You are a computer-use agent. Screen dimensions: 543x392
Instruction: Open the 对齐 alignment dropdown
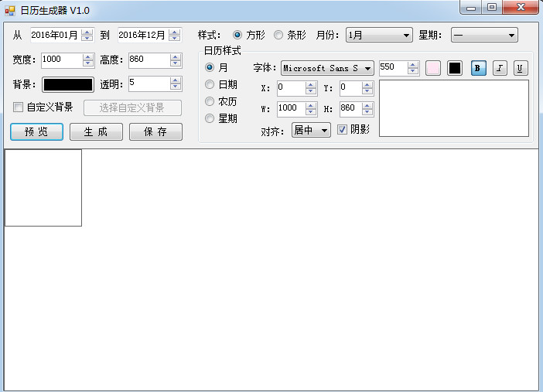click(x=311, y=130)
